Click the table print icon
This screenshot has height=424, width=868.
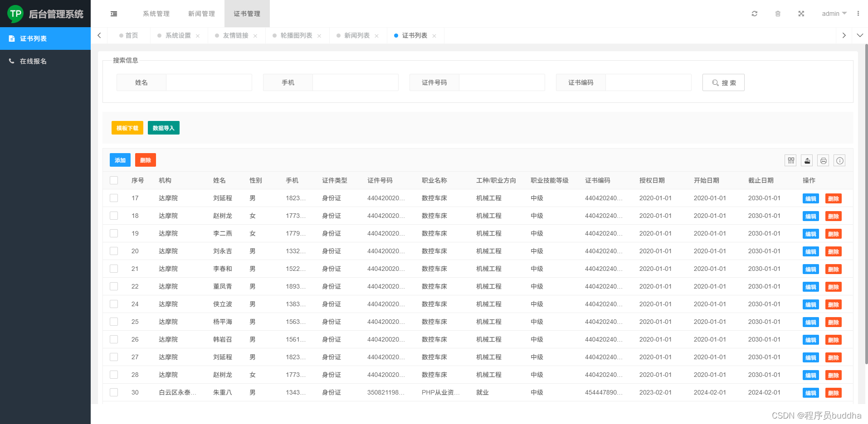tap(824, 160)
